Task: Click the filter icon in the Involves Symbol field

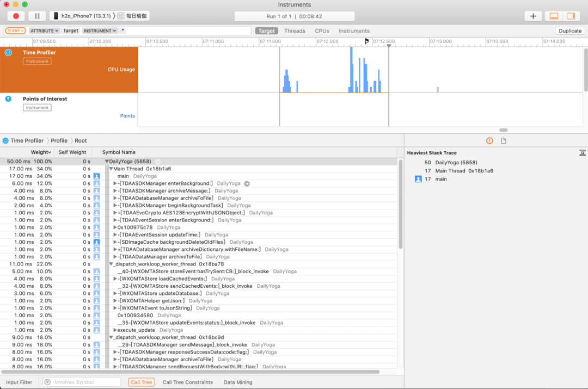Action: pyautogui.click(x=47, y=382)
